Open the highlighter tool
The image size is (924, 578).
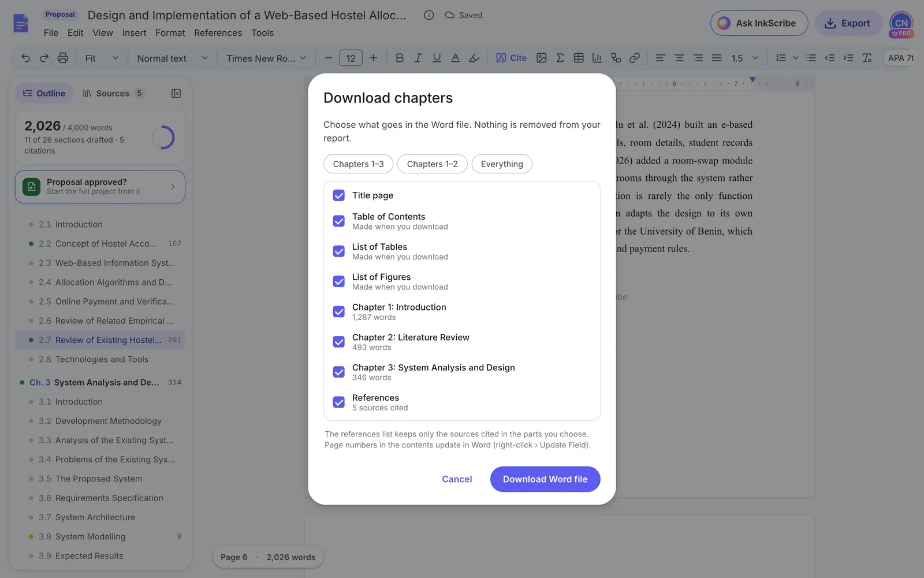pyautogui.click(x=474, y=58)
